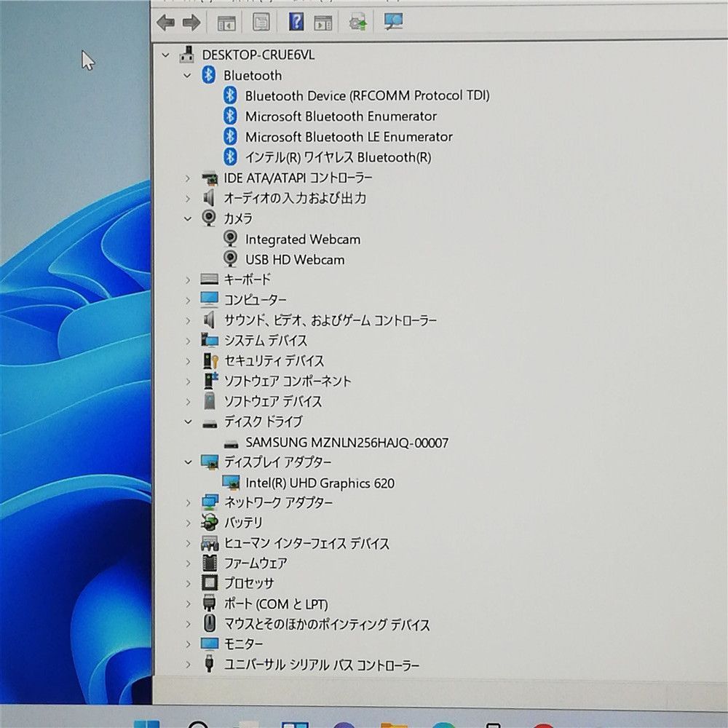
Task: Select the キーボード label
Action: [x=247, y=280]
